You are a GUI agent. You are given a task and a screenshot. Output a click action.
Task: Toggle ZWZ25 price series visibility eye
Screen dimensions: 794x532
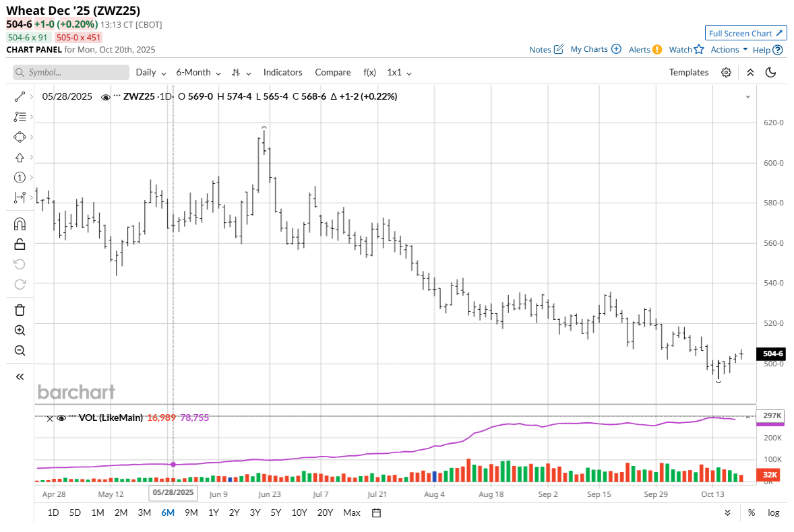106,97
